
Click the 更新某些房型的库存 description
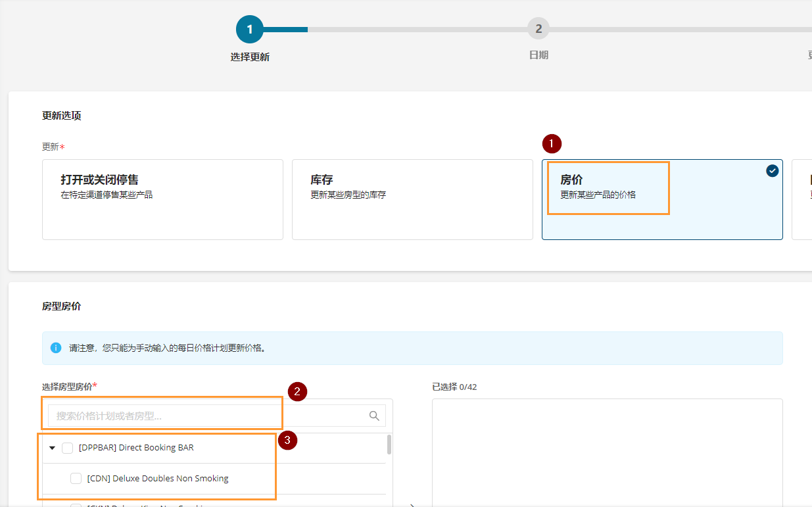point(348,195)
